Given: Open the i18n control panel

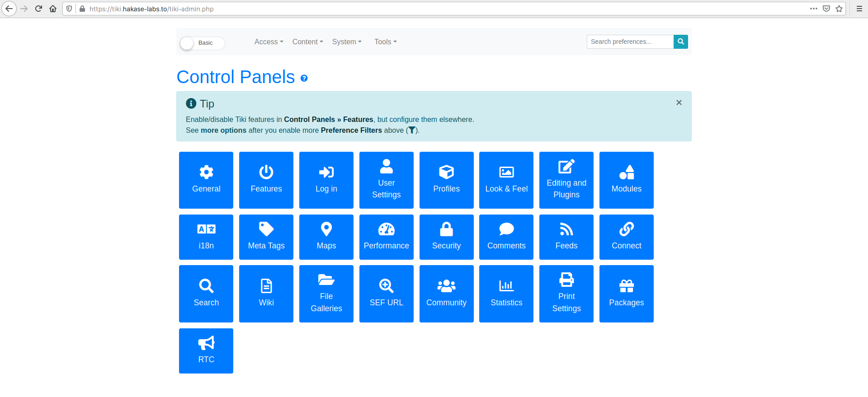Looking at the screenshot, I should tap(206, 237).
